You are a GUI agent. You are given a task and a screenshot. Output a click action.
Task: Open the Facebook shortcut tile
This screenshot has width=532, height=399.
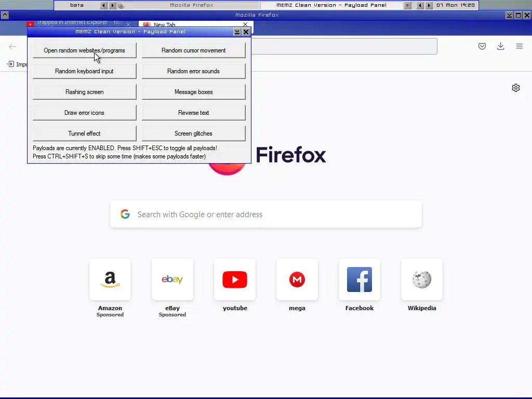[x=360, y=280]
